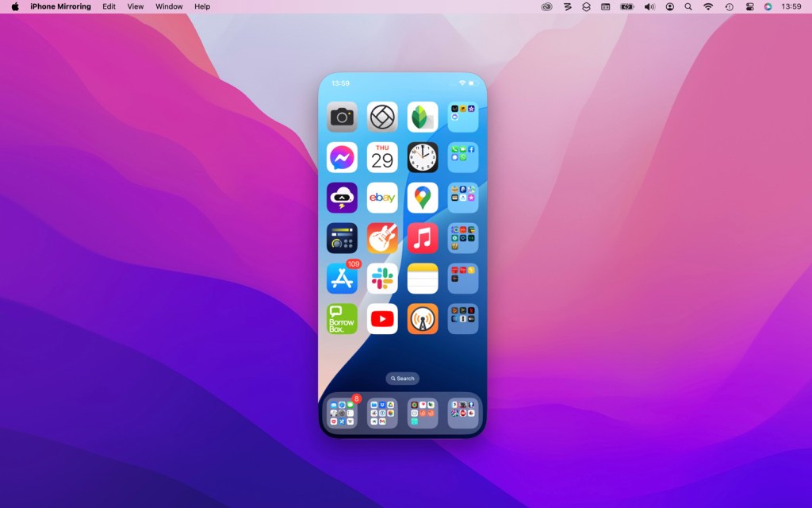
Task: Open the Edit menu
Action: (109, 6)
